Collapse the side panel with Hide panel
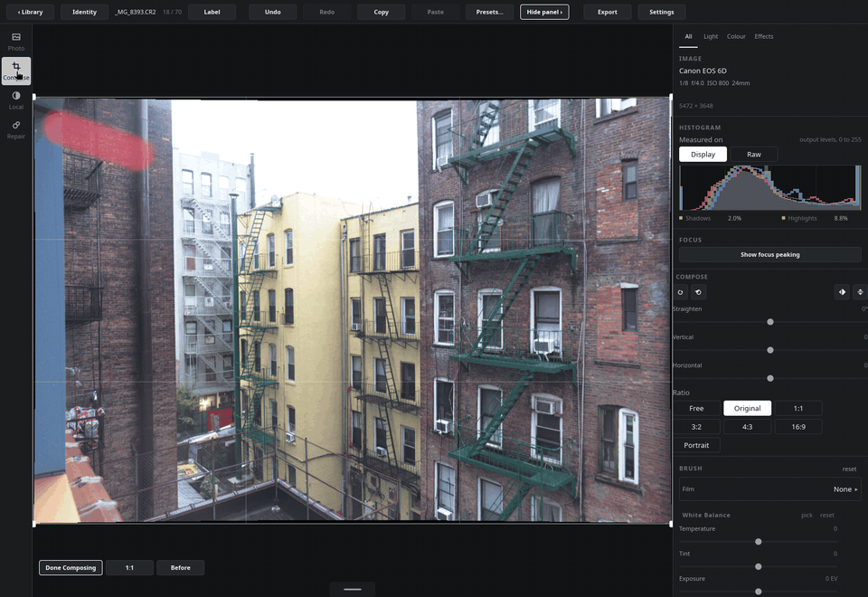The width and height of the screenshot is (868, 597). click(x=544, y=12)
